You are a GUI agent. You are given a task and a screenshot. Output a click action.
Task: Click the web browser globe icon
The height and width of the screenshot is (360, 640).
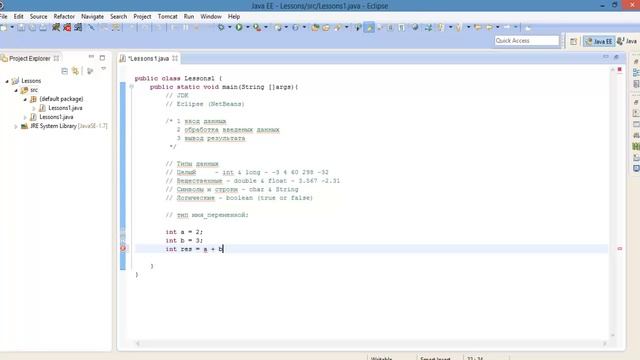[x=415, y=27]
